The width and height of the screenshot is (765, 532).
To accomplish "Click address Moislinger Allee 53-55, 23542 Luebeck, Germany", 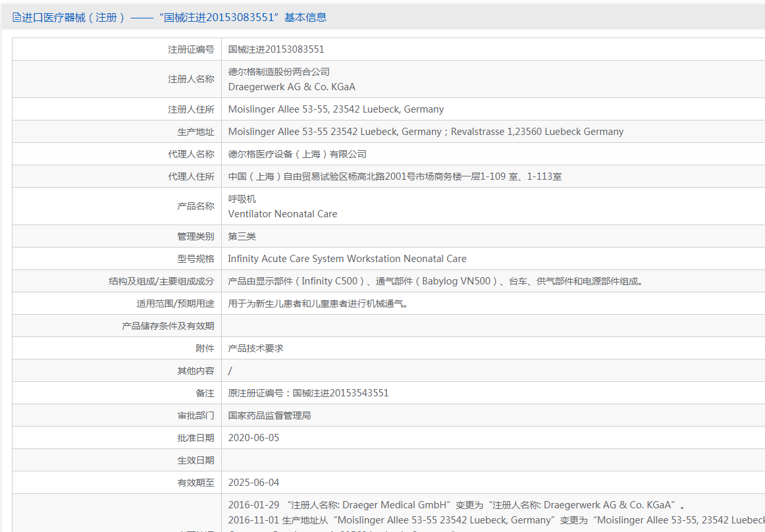I will (x=336, y=109).
